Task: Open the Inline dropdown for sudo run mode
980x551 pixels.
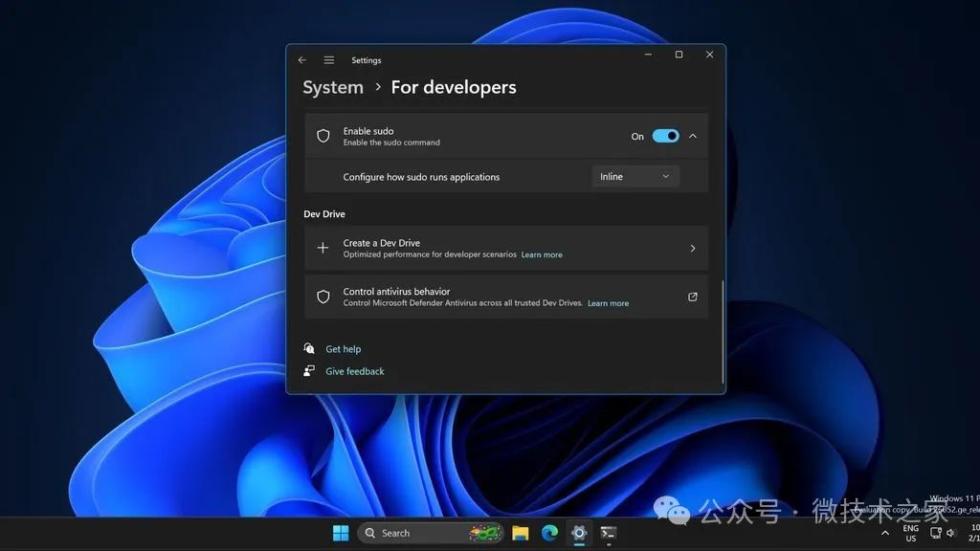Action: 635,176
